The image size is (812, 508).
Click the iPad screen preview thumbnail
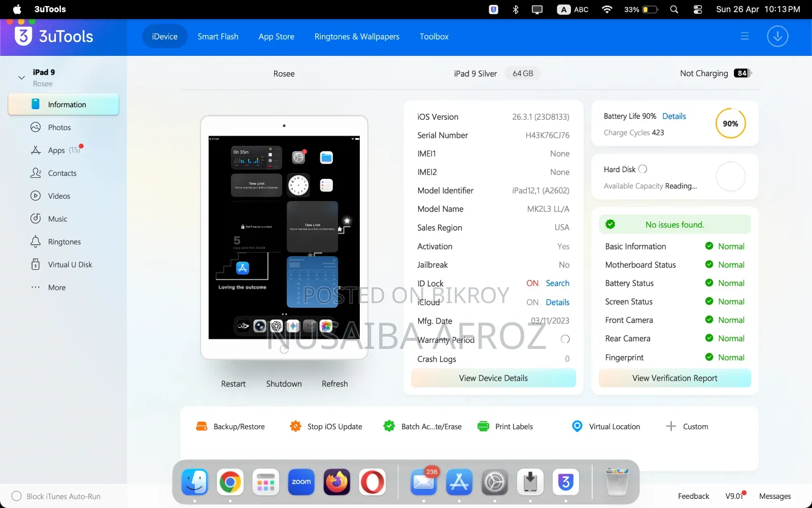[284, 237]
